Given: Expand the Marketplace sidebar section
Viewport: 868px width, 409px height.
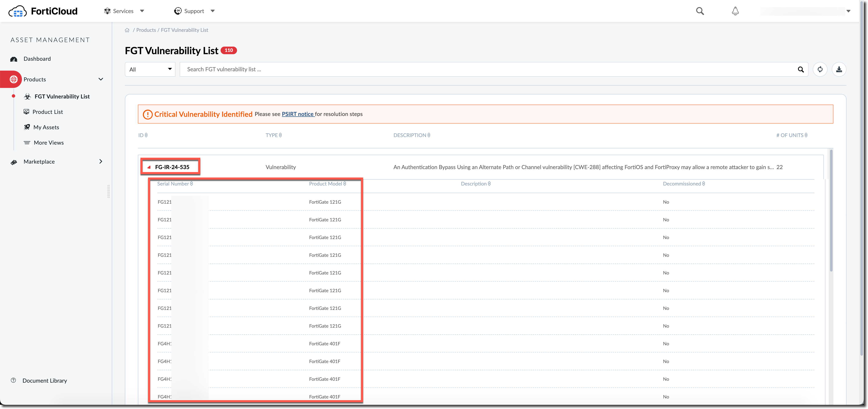Looking at the screenshot, I should [x=100, y=162].
